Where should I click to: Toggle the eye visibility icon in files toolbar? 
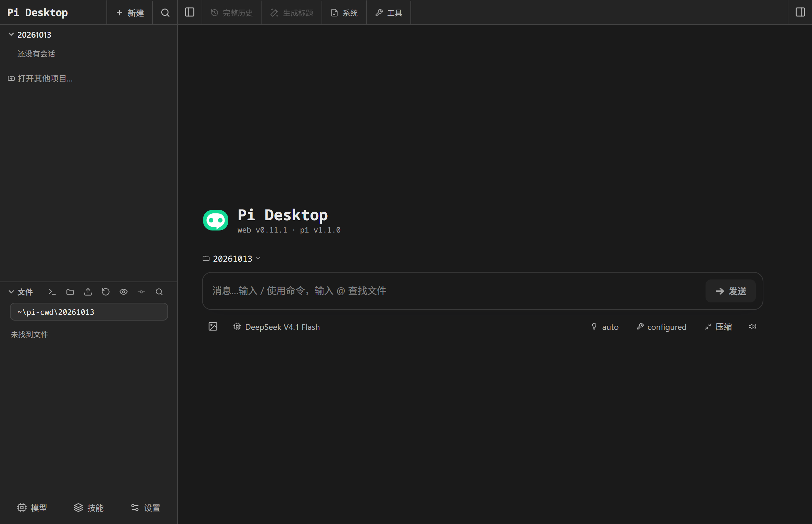pos(124,292)
